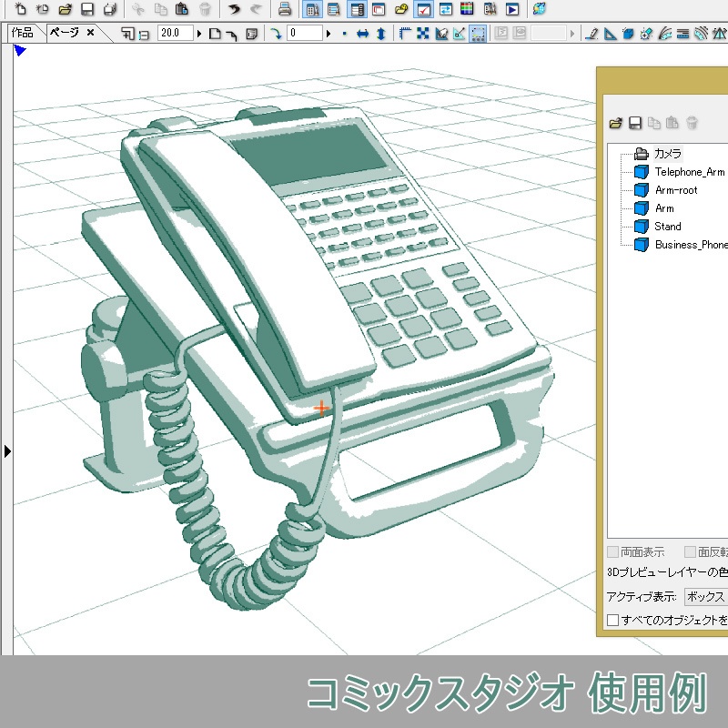Screen dimensions: 728x728
Task: Save the 3D scene with the save icon
Action: point(636,123)
